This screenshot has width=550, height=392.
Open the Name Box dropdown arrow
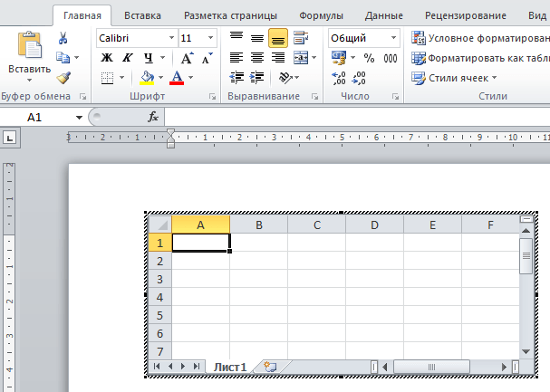tap(80, 118)
